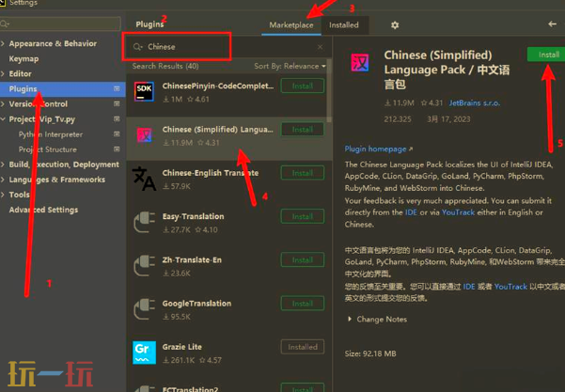565x392 pixels.
Task: Select the GoogleTranslation list entry name
Action: coord(196,304)
